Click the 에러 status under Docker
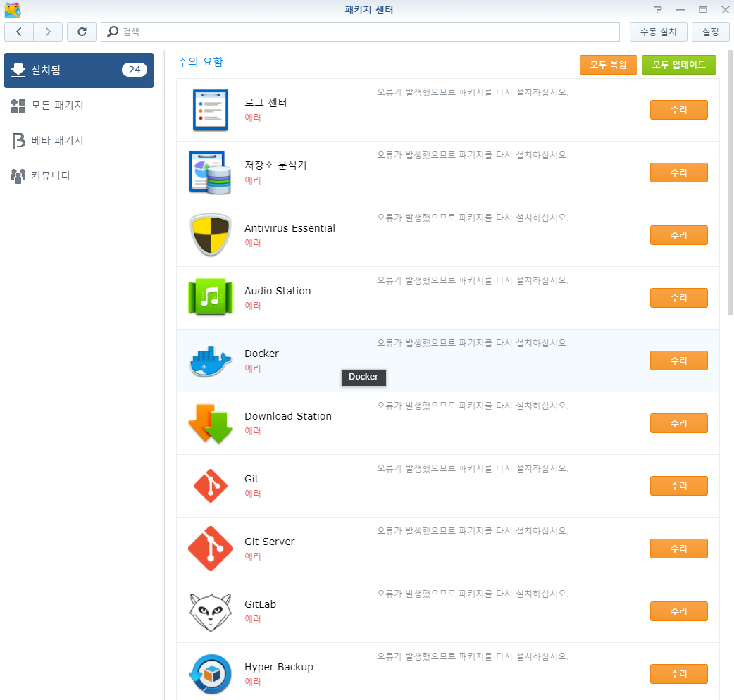 tap(253, 368)
